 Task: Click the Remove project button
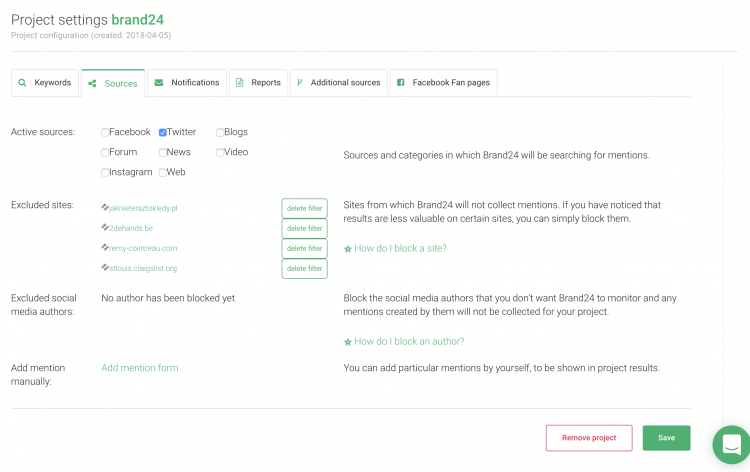pyautogui.click(x=589, y=438)
